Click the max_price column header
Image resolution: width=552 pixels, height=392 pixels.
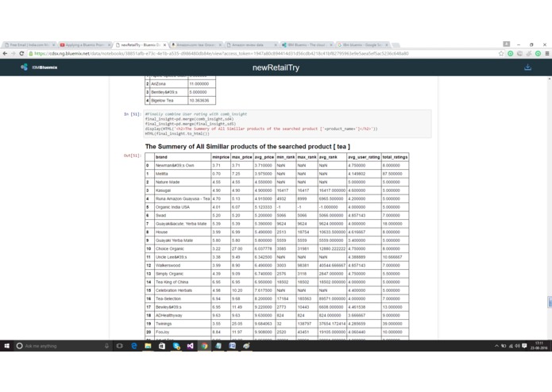pos(242,157)
